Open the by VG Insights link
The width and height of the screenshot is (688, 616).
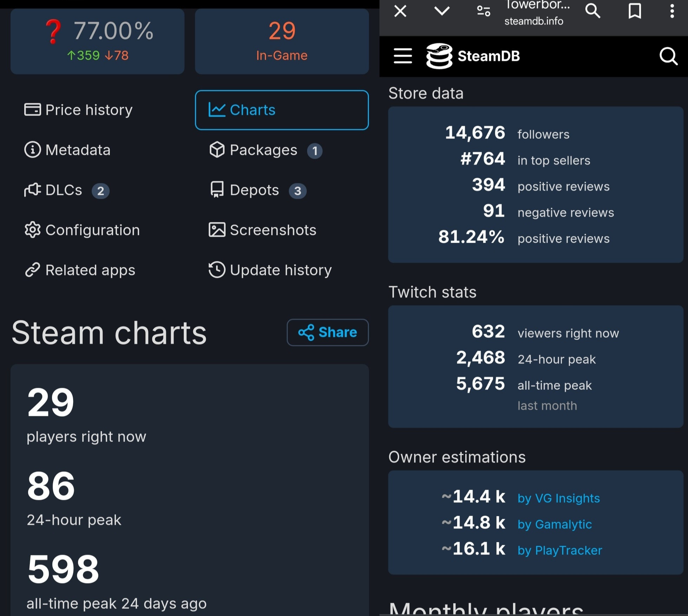pos(559,498)
